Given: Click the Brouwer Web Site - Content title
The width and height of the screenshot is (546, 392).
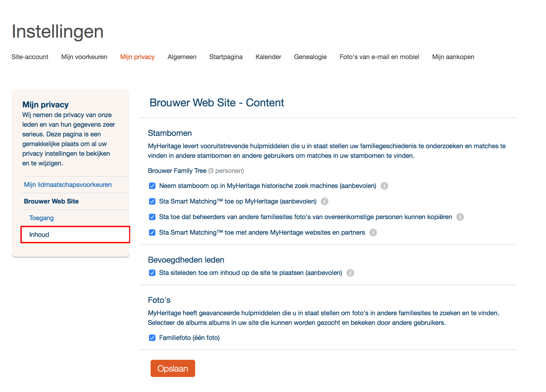Looking at the screenshot, I should 217,103.
